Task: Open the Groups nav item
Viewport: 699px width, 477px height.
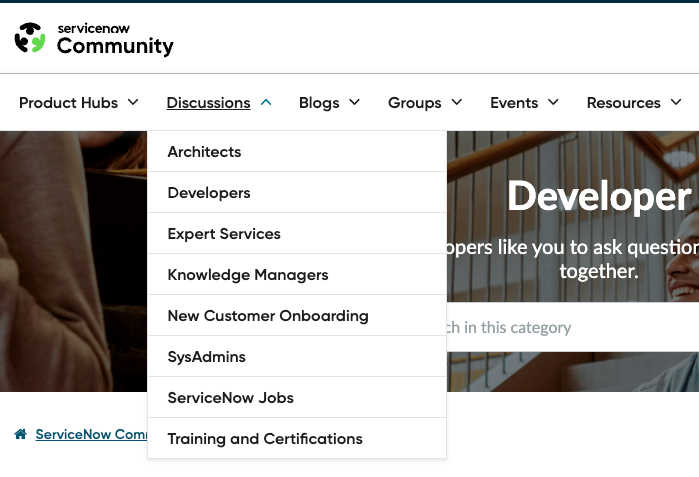Action: tap(415, 103)
